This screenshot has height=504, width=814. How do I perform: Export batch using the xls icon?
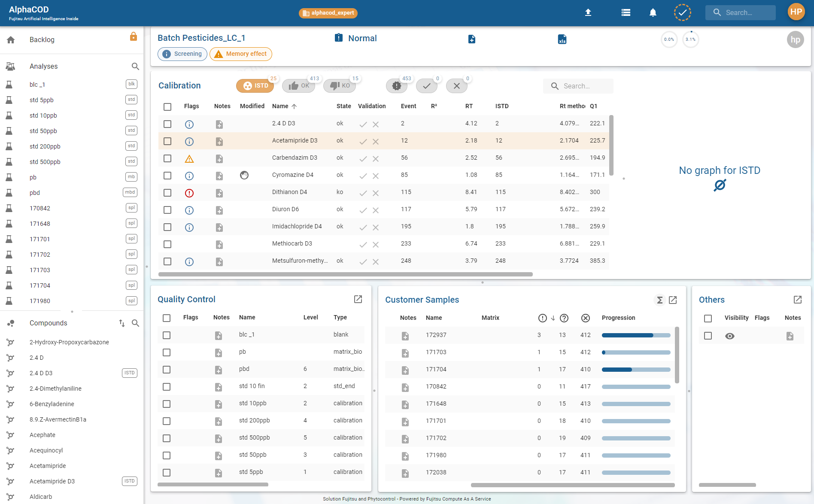pyautogui.click(x=562, y=39)
